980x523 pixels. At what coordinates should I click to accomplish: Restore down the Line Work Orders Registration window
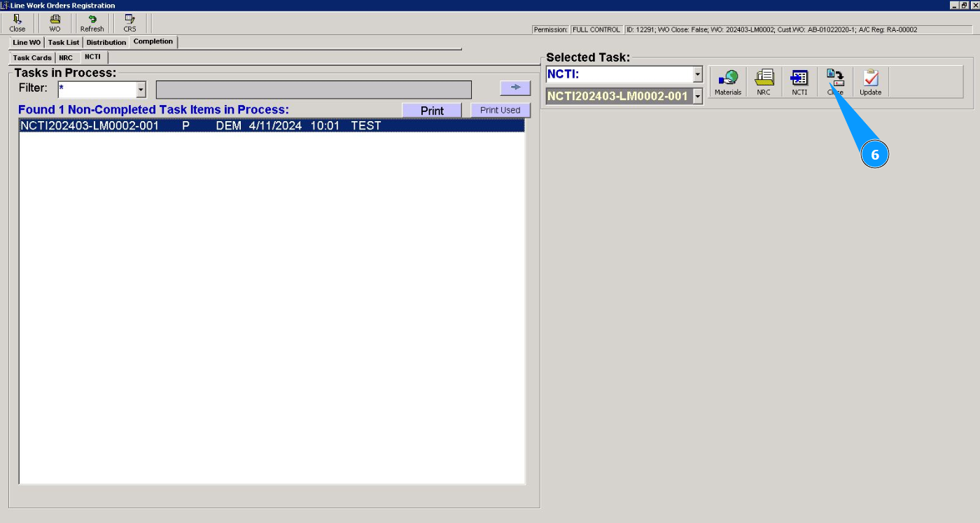click(965, 5)
